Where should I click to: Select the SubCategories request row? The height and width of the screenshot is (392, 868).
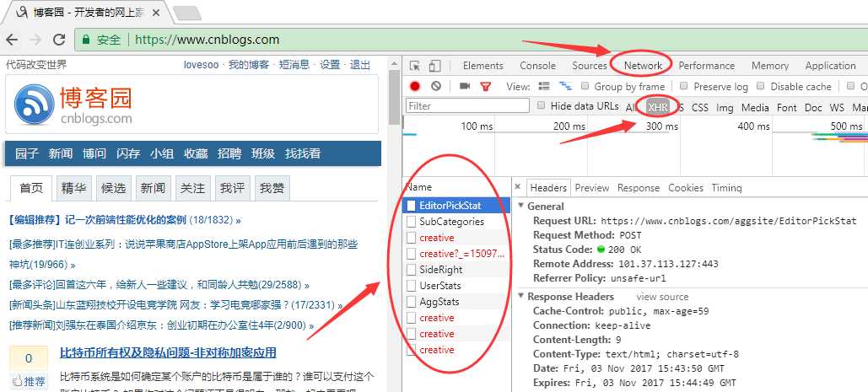(x=456, y=222)
